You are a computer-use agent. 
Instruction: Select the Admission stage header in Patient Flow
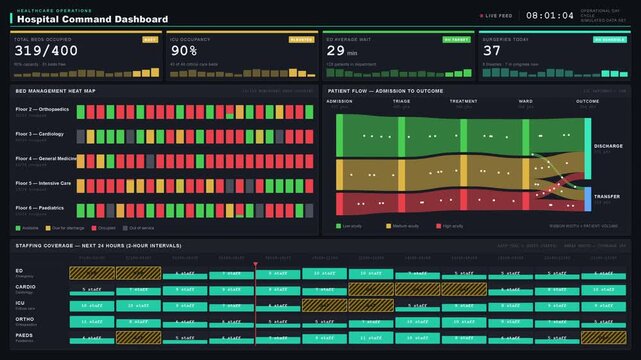(x=339, y=101)
